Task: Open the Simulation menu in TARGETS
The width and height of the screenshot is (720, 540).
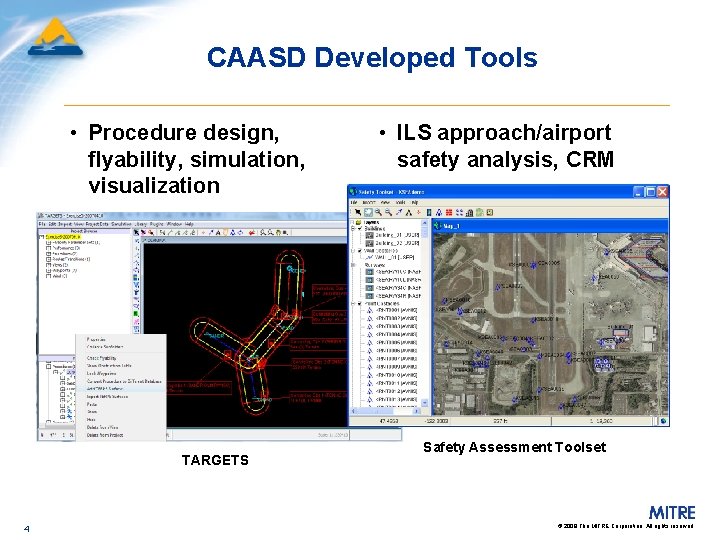Action: pos(121,224)
